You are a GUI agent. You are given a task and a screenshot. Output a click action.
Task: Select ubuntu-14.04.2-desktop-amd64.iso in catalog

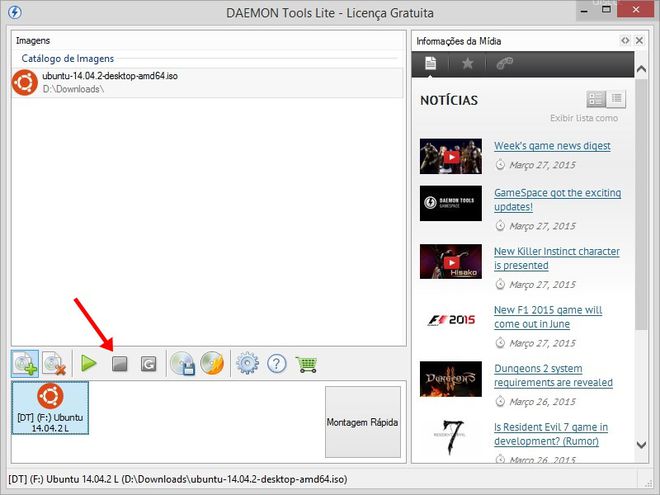click(x=207, y=82)
